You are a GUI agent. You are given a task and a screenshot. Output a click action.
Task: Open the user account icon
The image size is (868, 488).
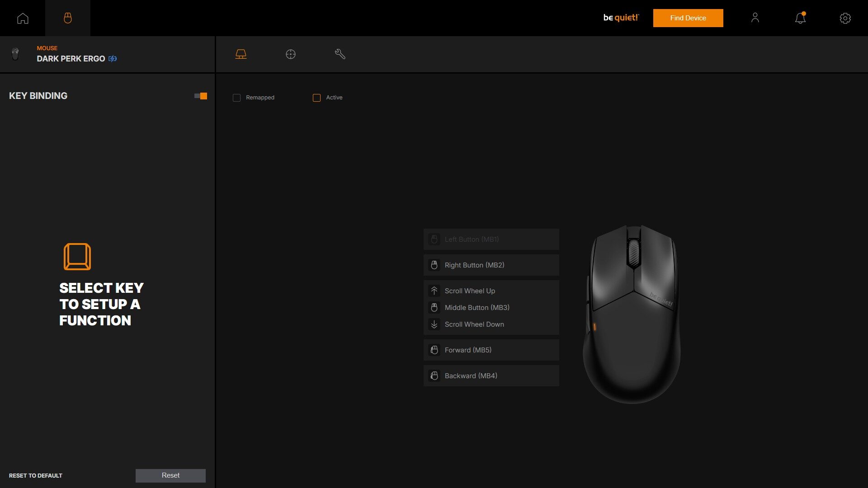pyautogui.click(x=755, y=18)
